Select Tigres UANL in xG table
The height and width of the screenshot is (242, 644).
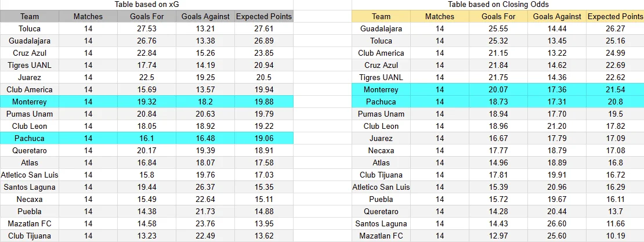(30, 65)
